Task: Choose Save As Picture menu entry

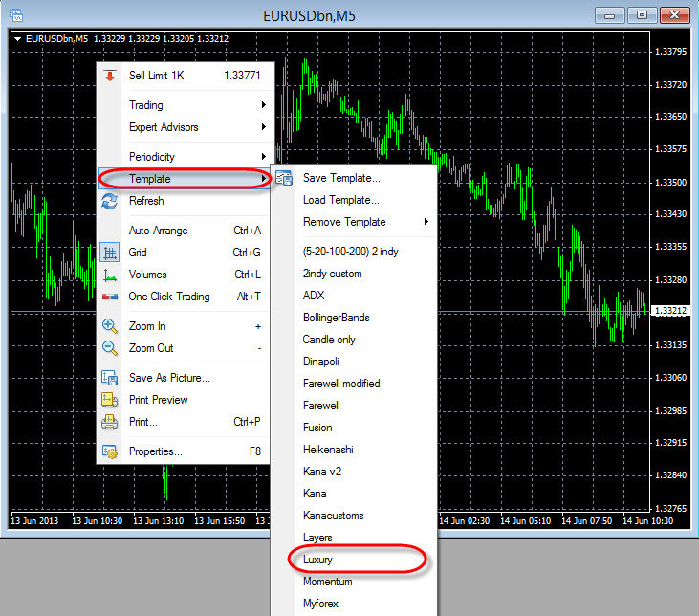Action: point(184,378)
